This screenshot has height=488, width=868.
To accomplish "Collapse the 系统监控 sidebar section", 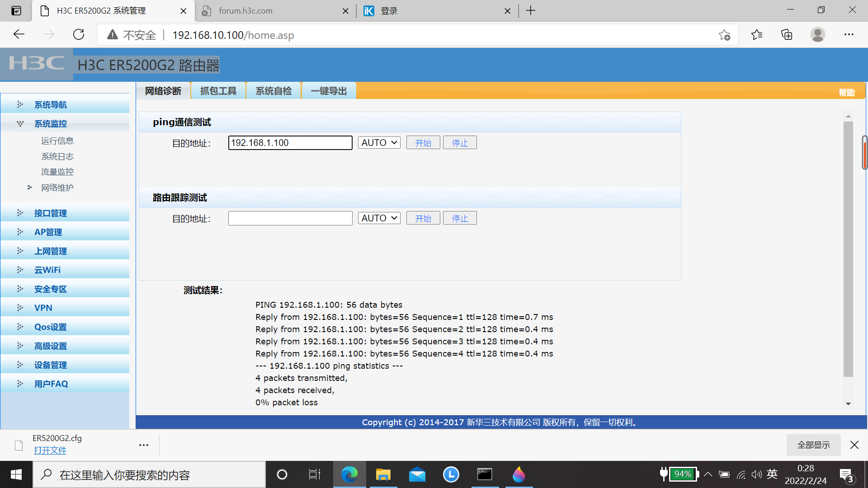I will (51, 124).
